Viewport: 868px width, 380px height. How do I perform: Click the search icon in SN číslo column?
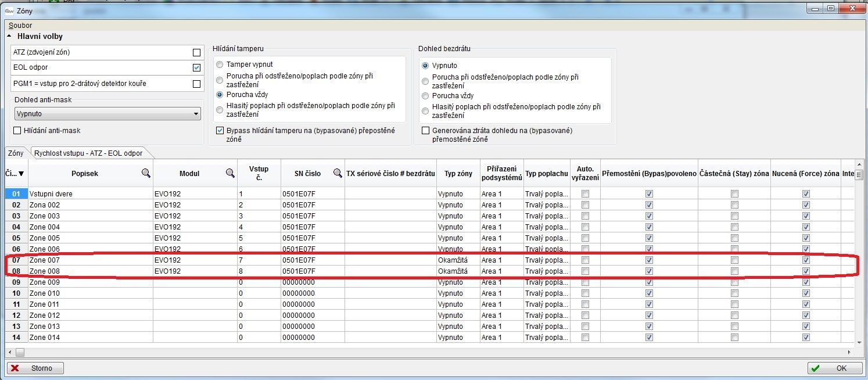(338, 173)
